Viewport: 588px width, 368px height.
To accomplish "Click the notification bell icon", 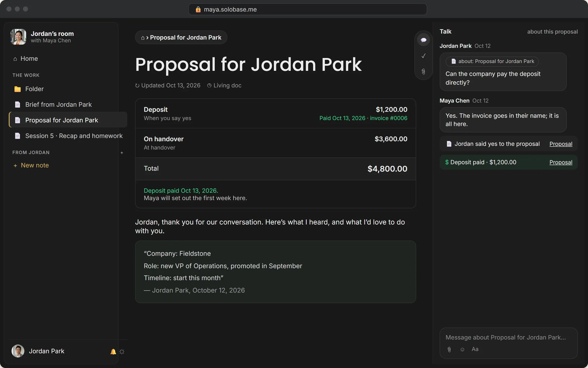I will click(x=113, y=351).
